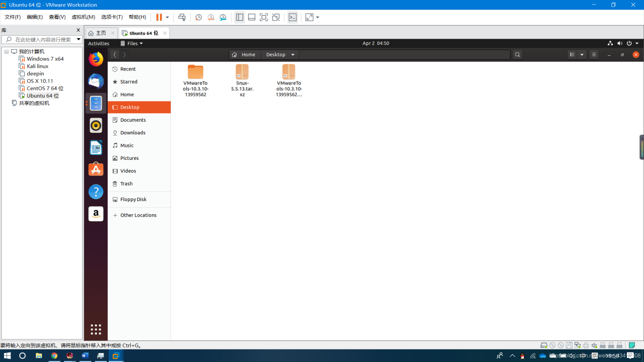Open the Files app menu dropdown
644x362 pixels.
click(x=131, y=43)
